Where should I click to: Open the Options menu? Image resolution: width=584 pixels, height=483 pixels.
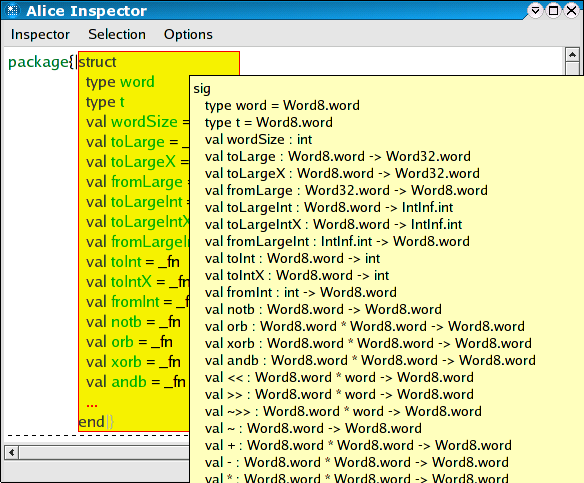pyautogui.click(x=188, y=34)
